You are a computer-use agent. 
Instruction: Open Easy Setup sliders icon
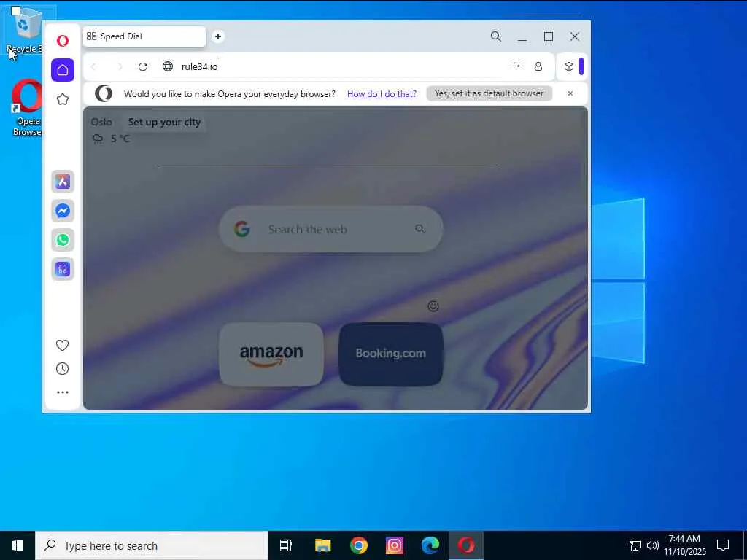(x=516, y=66)
